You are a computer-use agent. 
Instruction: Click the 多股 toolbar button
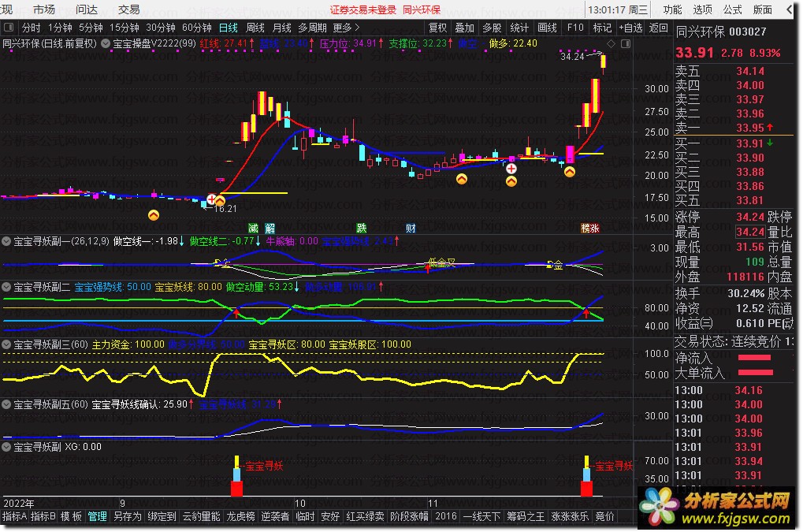pyautogui.click(x=492, y=28)
